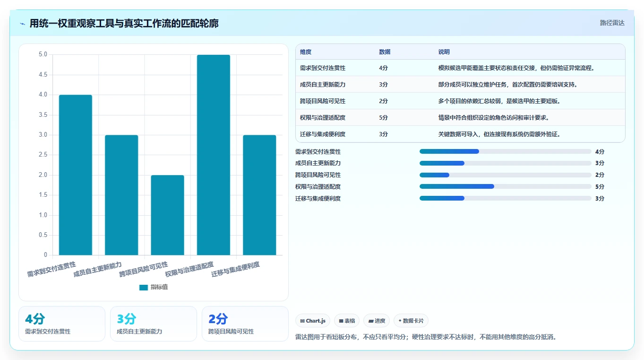Click the 权限与治理适配度 progress bar
Image resolution: width=644 pixels, height=360 pixels.
[x=506, y=186]
